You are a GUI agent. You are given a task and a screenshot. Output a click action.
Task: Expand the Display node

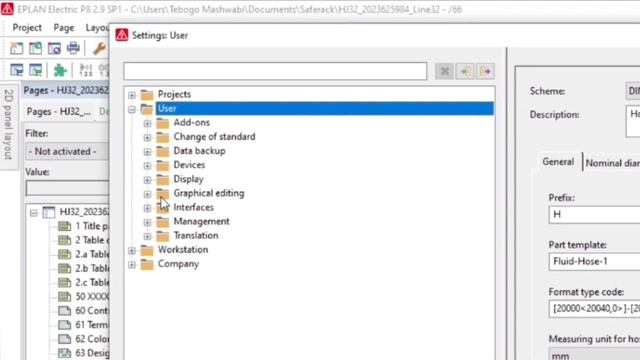tap(147, 180)
